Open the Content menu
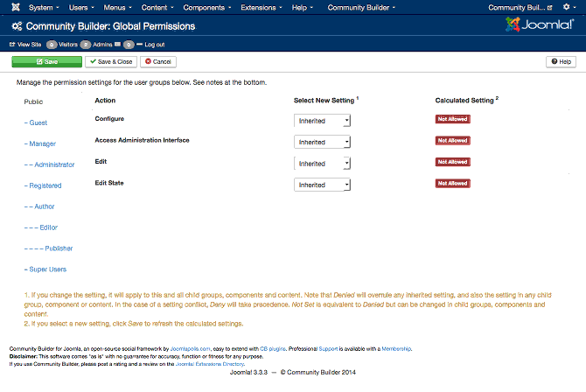Viewport: 586px width, 392px height. click(157, 8)
